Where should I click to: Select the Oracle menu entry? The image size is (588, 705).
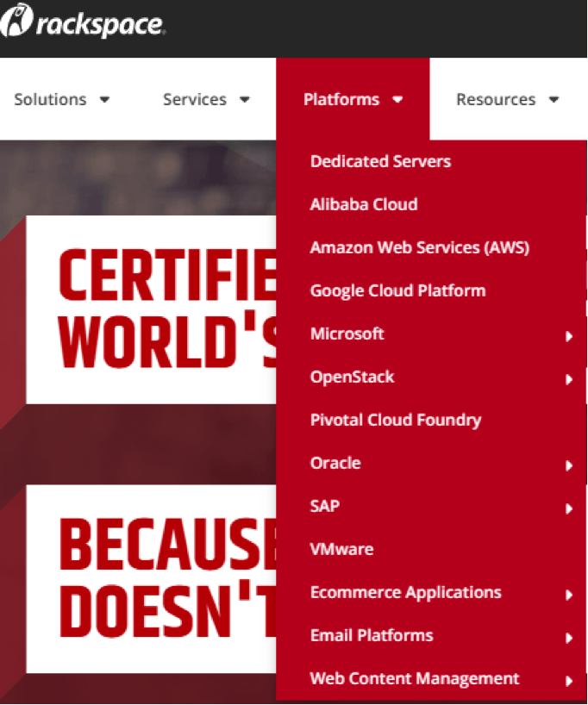tap(335, 463)
